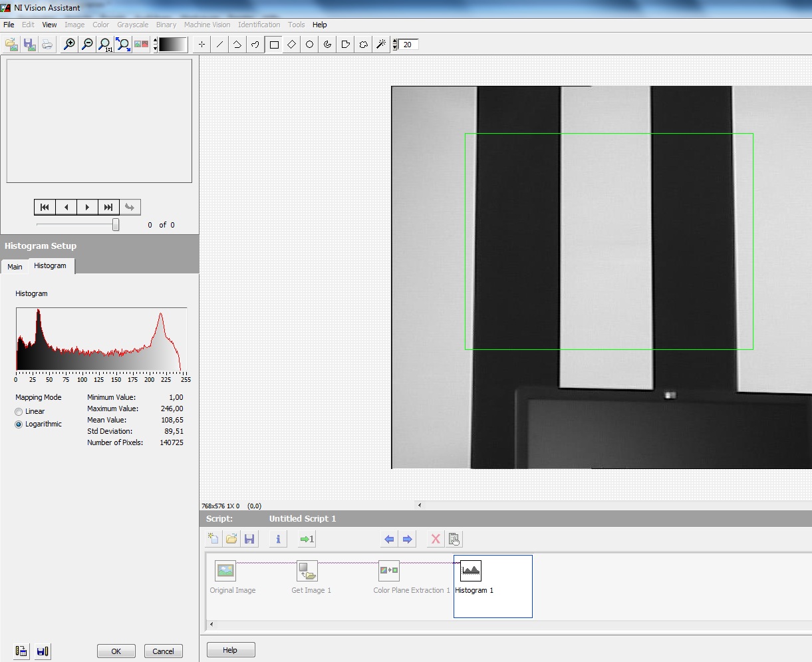Open script with folder icon in Script toolbar
This screenshot has height=662, width=812.
tap(231, 539)
